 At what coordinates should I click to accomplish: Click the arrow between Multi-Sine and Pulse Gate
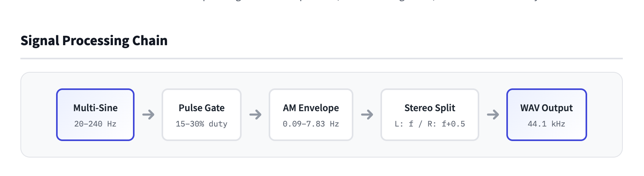[148, 115]
